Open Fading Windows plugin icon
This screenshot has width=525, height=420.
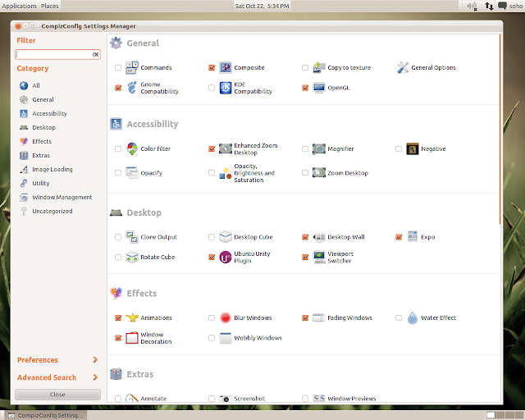coord(319,317)
